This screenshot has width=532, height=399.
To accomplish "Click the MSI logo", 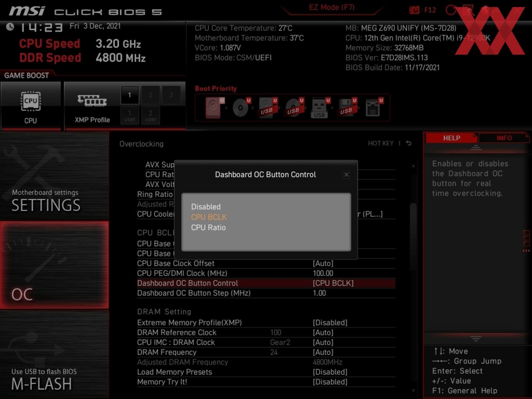I will point(27,11).
